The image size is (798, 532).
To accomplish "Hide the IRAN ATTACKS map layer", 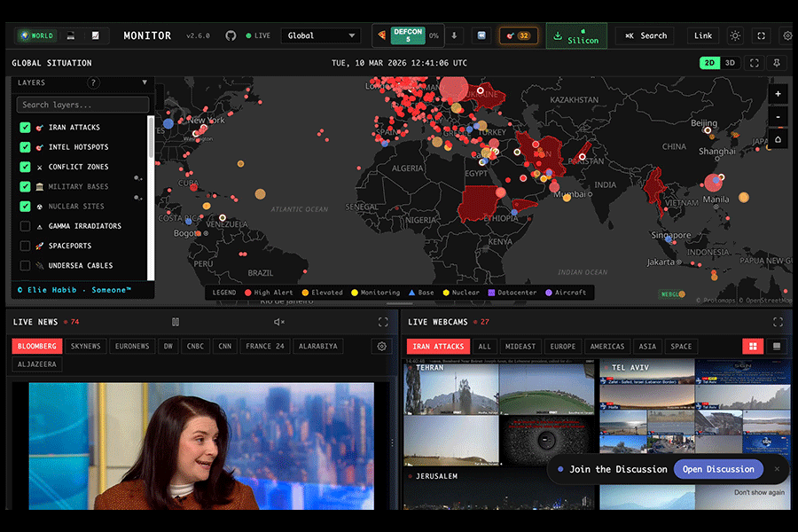I will (23, 127).
